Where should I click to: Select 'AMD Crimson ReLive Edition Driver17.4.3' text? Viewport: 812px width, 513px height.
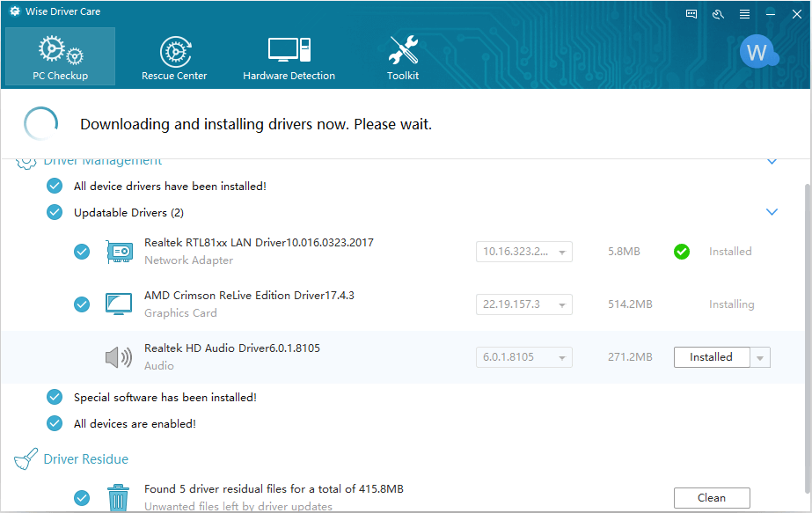coord(249,296)
